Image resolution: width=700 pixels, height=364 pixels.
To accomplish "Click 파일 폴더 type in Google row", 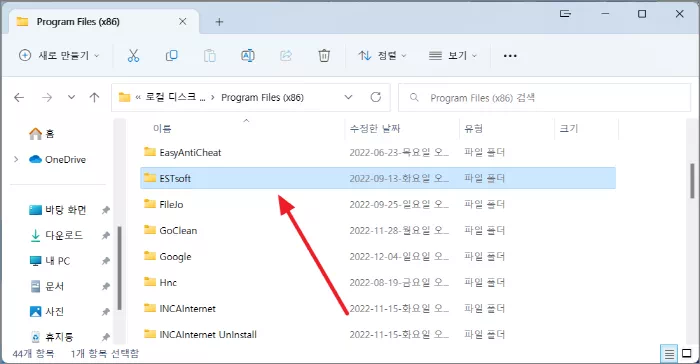I will click(484, 256).
